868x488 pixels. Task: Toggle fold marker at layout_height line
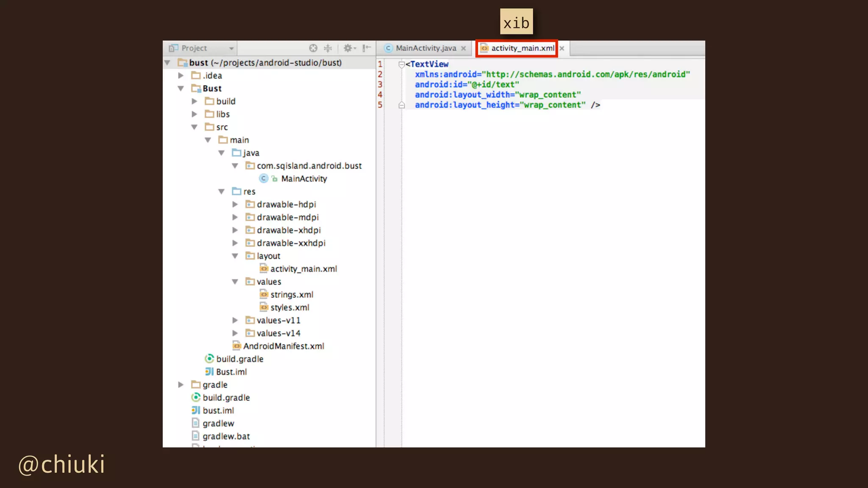[x=401, y=105]
